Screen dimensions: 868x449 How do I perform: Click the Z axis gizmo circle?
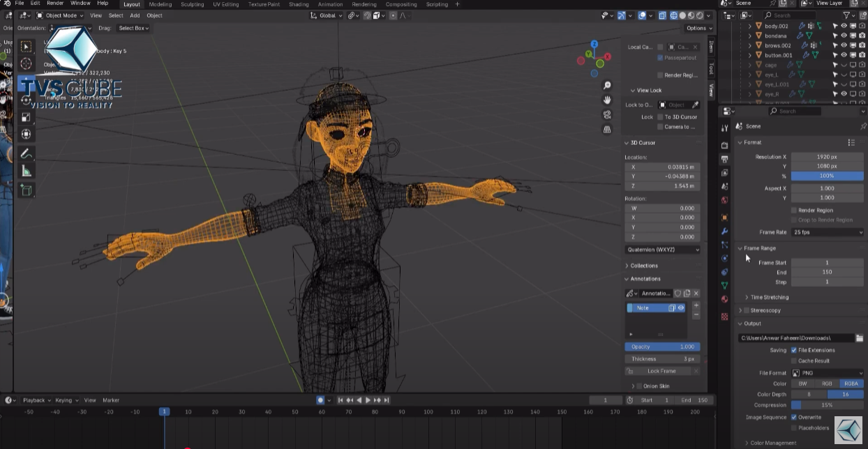[594, 43]
